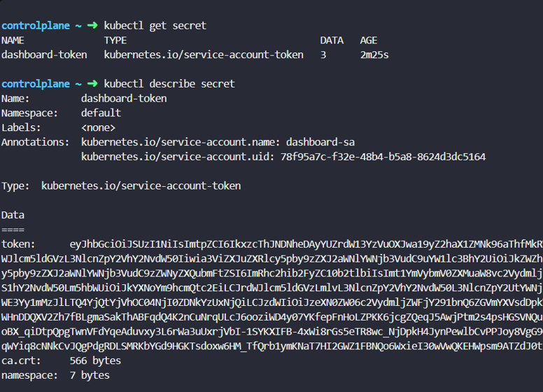Click the kubectl get secret command

[x=155, y=26]
